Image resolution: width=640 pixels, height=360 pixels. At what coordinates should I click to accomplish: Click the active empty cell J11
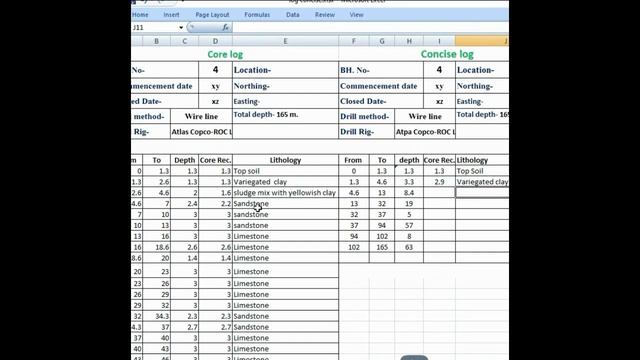coord(482,193)
